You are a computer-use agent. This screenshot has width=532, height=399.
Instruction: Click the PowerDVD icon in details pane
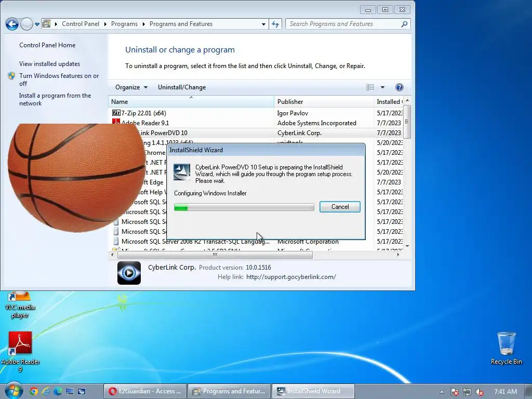129,273
